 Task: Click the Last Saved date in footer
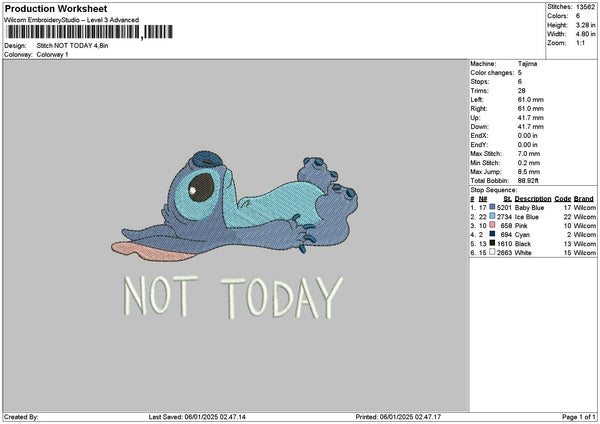[x=196, y=416]
